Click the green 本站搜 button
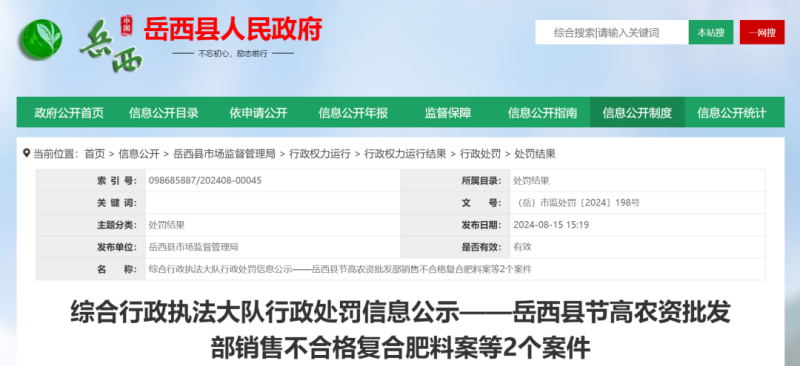 tap(711, 33)
